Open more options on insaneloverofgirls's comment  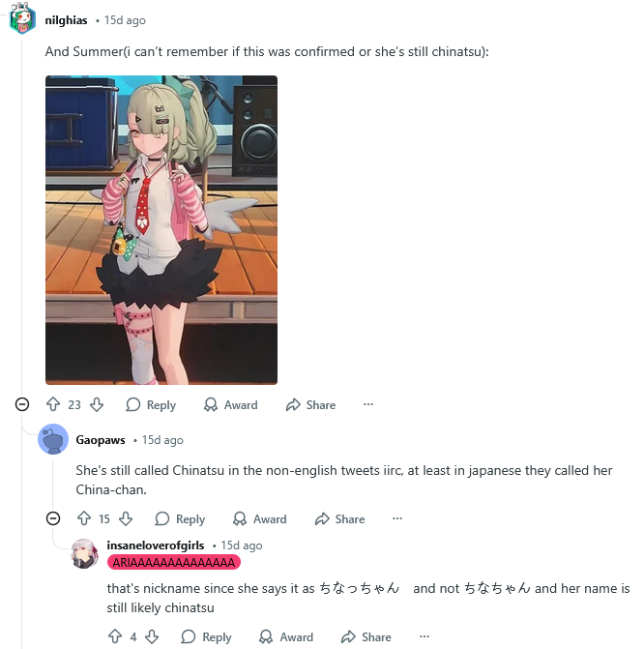(424, 636)
